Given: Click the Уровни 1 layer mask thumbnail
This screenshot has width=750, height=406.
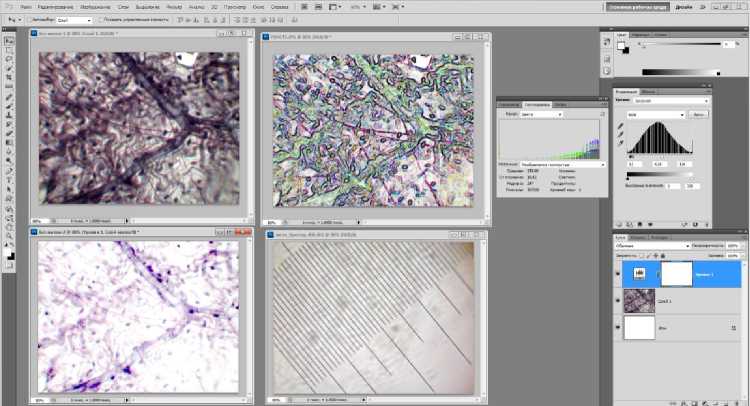Looking at the screenshot, I should click(x=676, y=273).
